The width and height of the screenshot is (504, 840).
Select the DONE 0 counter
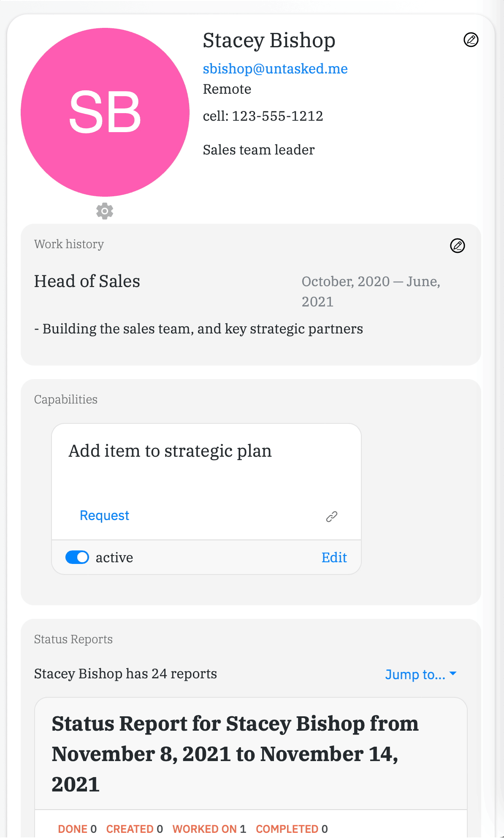[77, 829]
